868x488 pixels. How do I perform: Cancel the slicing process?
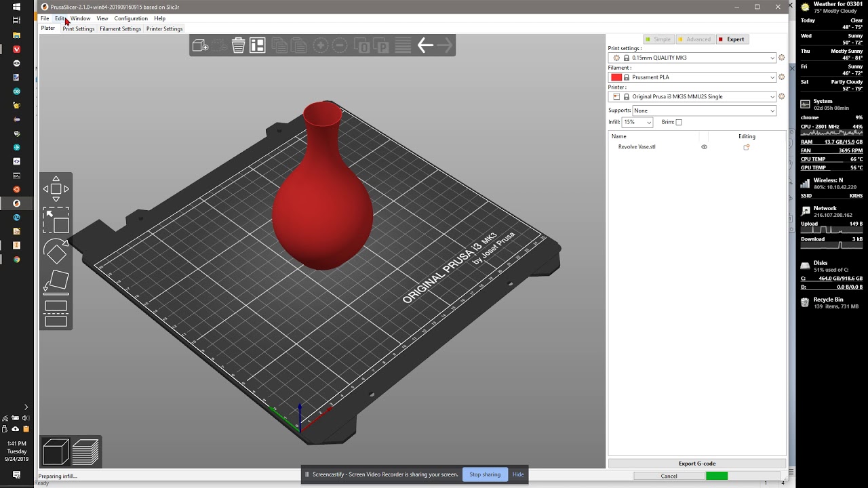669,476
